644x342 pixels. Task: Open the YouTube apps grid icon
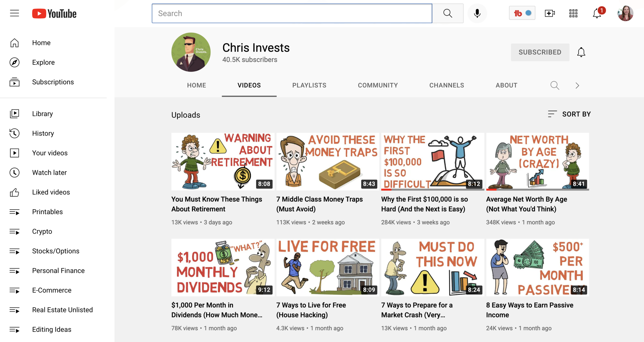(x=573, y=13)
